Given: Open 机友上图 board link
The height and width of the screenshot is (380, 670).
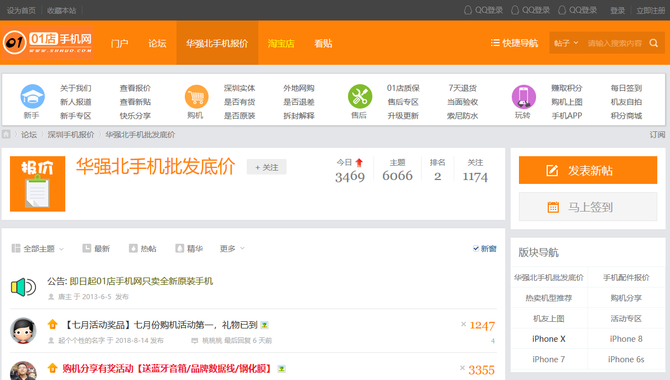Looking at the screenshot, I should 549,318.
